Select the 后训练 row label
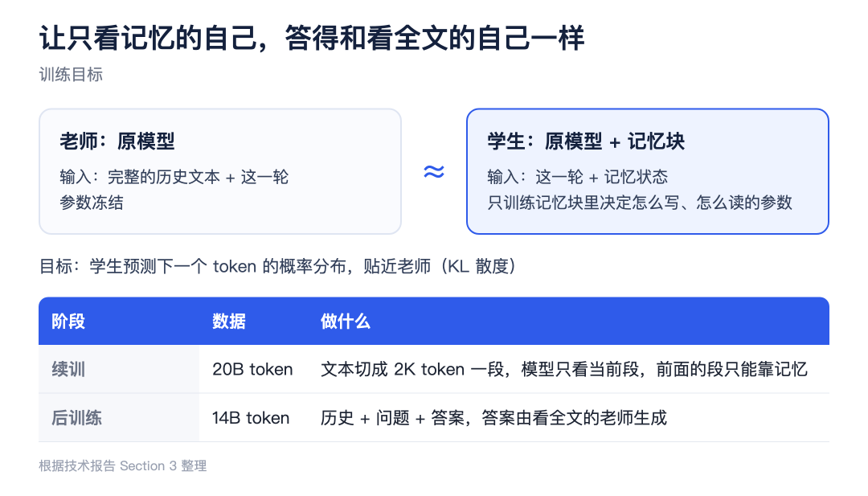 pos(76,418)
